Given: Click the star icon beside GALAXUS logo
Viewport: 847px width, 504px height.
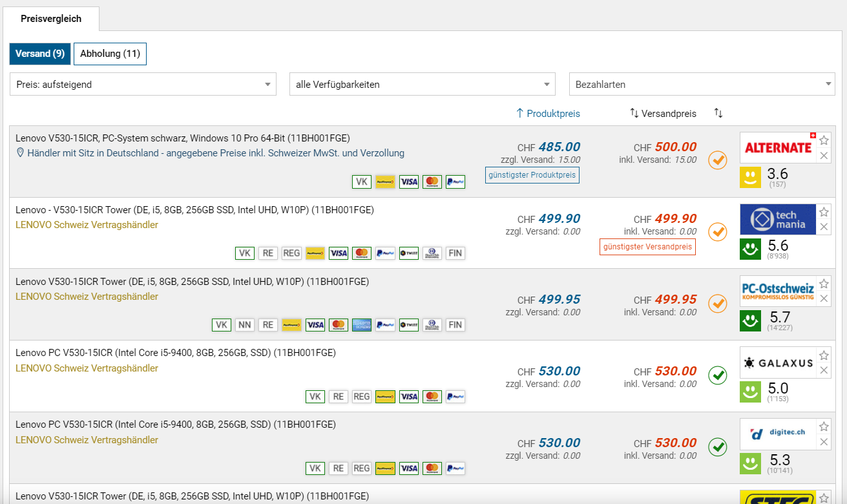Looking at the screenshot, I should tap(824, 355).
